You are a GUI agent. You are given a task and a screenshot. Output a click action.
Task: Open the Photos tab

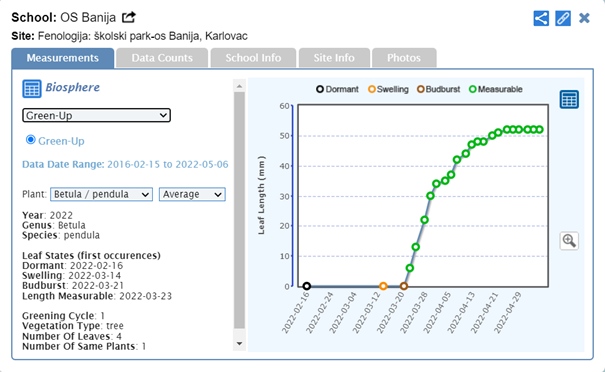pyautogui.click(x=404, y=58)
